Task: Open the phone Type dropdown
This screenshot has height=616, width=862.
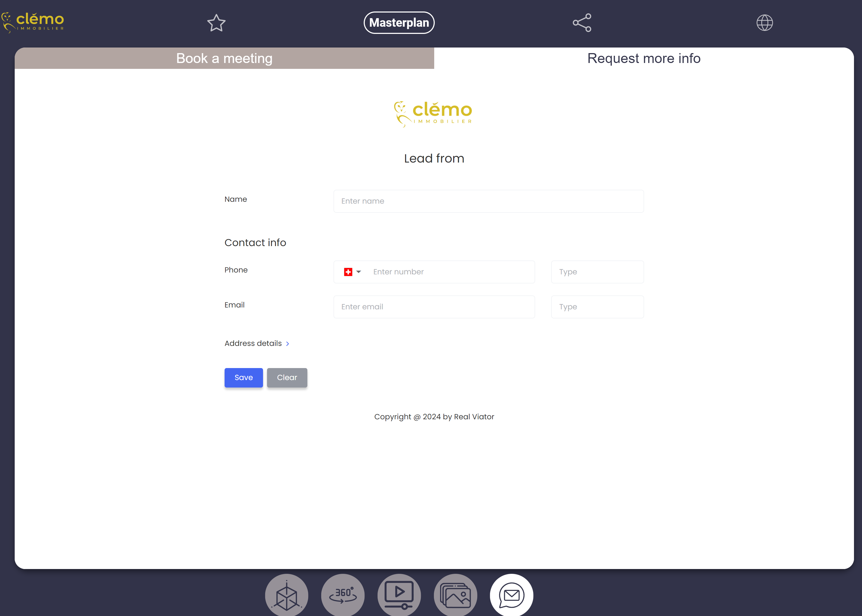Action: [597, 272]
